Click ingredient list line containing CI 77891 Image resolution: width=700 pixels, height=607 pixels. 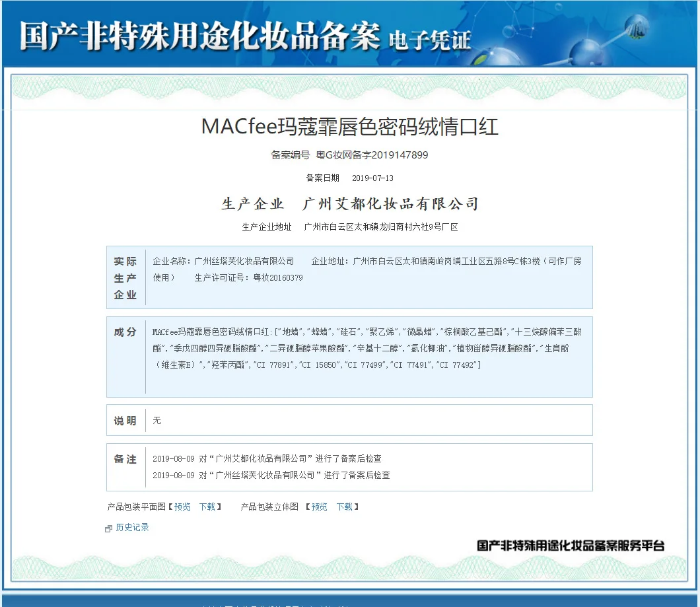pos(317,365)
